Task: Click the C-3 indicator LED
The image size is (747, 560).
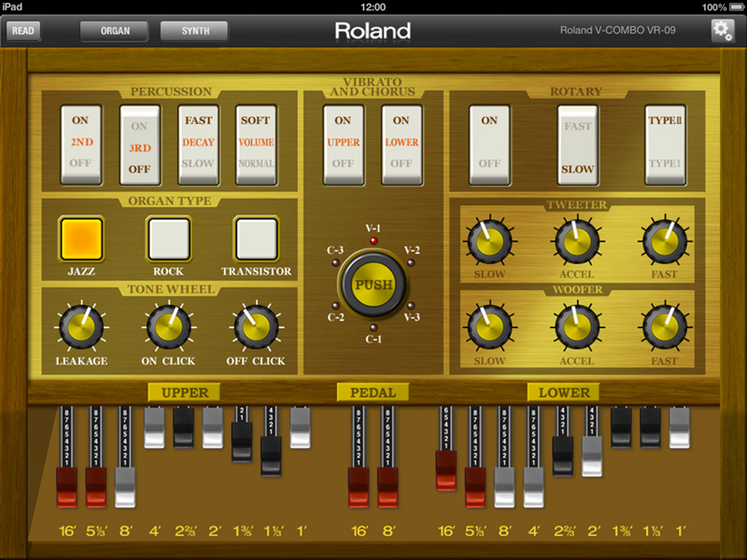Action: [x=336, y=262]
